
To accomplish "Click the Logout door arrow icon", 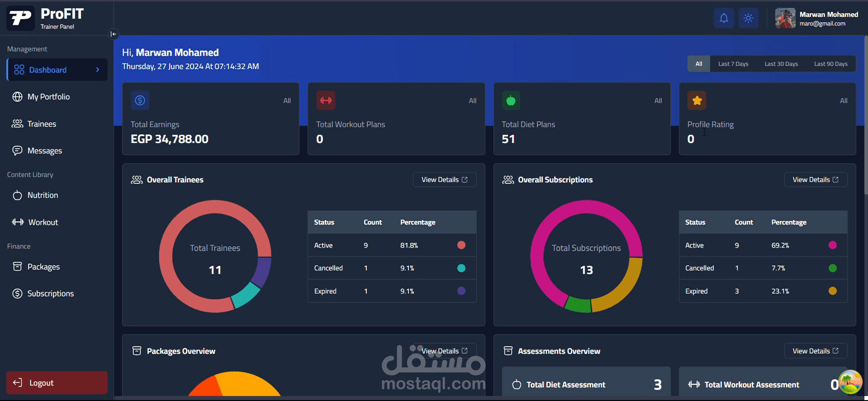I will 17,382.
